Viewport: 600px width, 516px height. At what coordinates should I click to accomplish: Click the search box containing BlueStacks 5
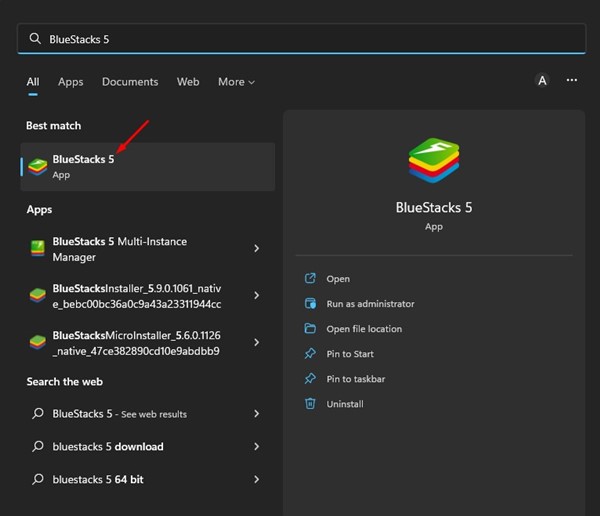300,38
